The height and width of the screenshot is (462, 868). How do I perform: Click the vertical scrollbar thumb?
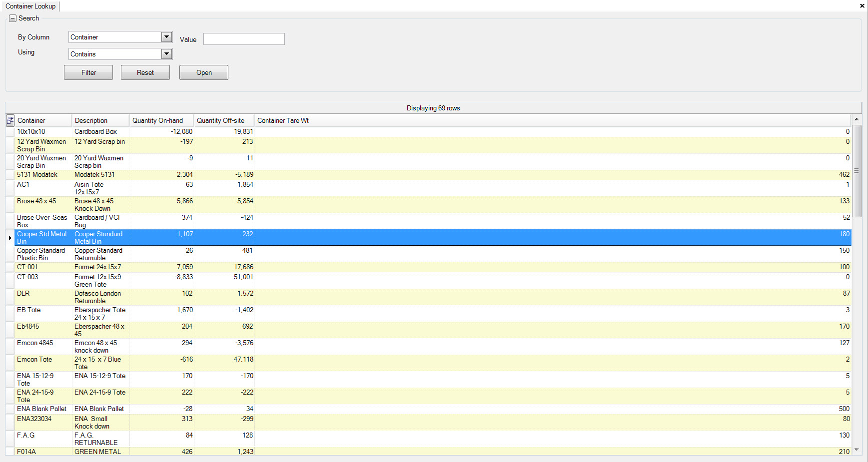point(857,171)
